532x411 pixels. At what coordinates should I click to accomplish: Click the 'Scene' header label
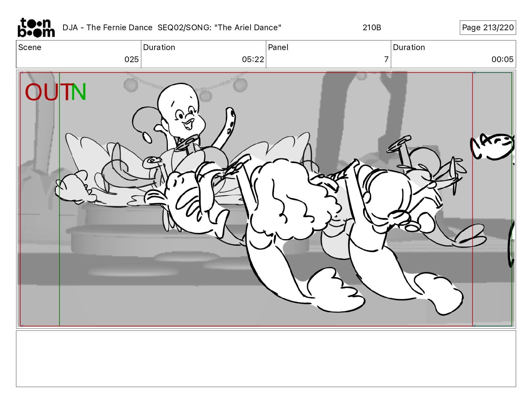point(30,47)
